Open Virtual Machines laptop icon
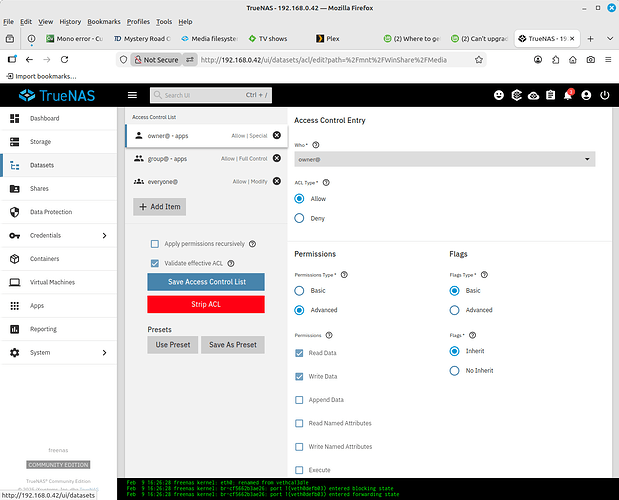Screen dimensions: 619x500 click(x=15, y=282)
